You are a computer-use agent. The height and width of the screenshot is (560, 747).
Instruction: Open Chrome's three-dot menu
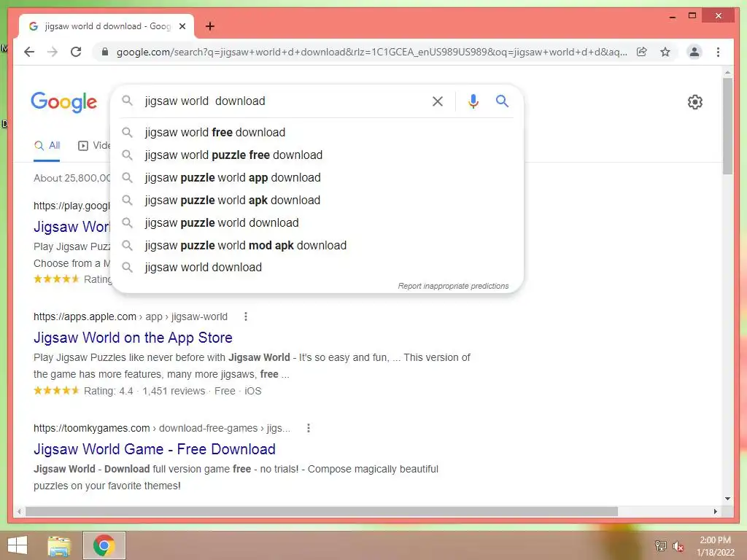point(718,52)
